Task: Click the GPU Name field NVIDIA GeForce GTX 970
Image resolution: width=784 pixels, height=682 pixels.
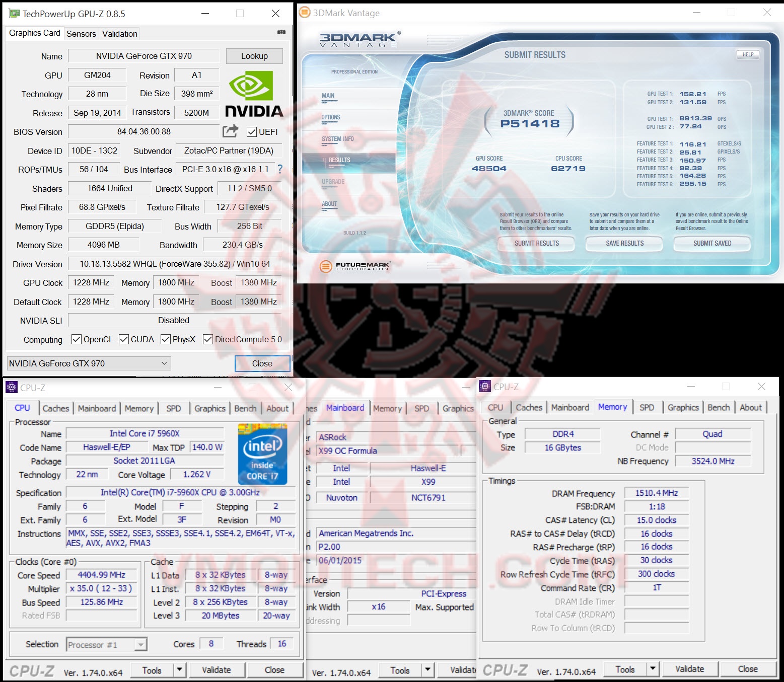Action: pos(144,56)
